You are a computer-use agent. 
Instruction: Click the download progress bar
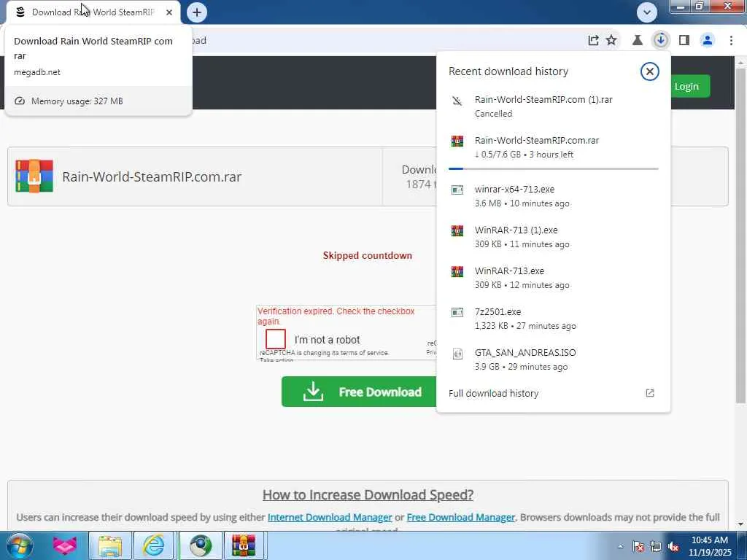click(553, 168)
